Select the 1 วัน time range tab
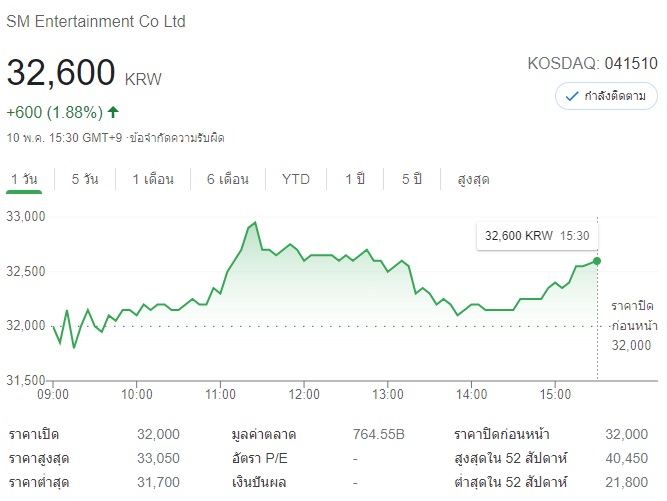This screenshot has width=667, height=501. (x=24, y=179)
